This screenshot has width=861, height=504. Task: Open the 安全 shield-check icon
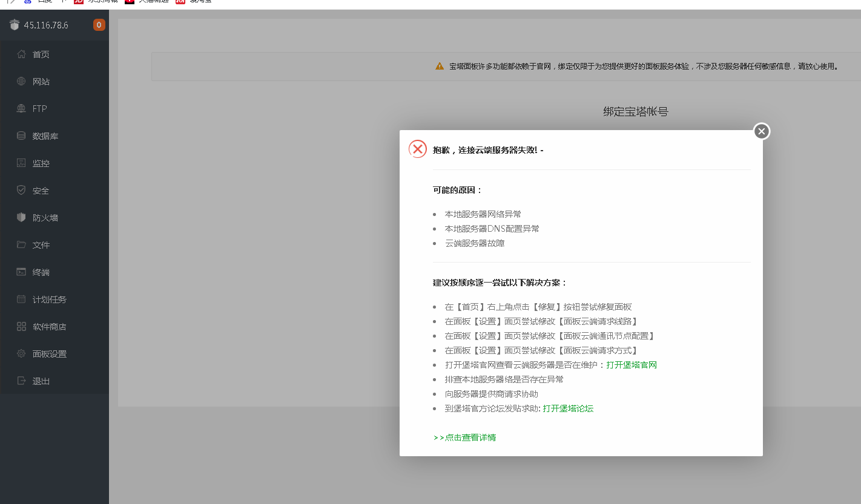[21, 191]
